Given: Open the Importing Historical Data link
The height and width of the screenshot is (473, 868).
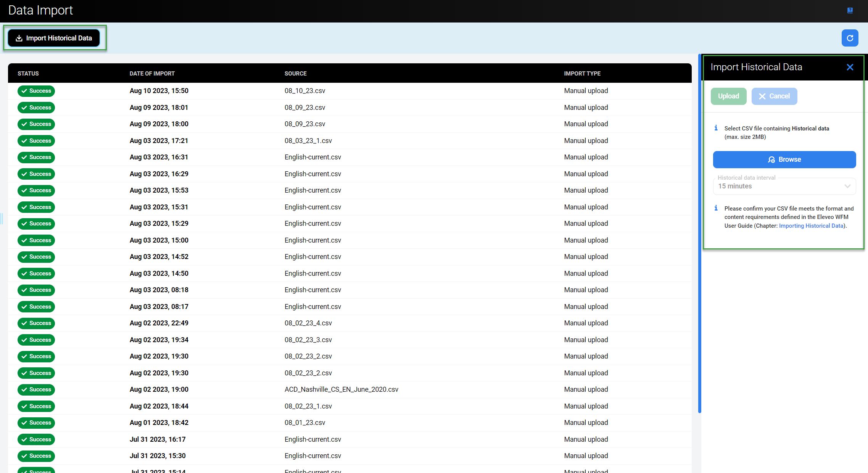Looking at the screenshot, I should point(811,226).
